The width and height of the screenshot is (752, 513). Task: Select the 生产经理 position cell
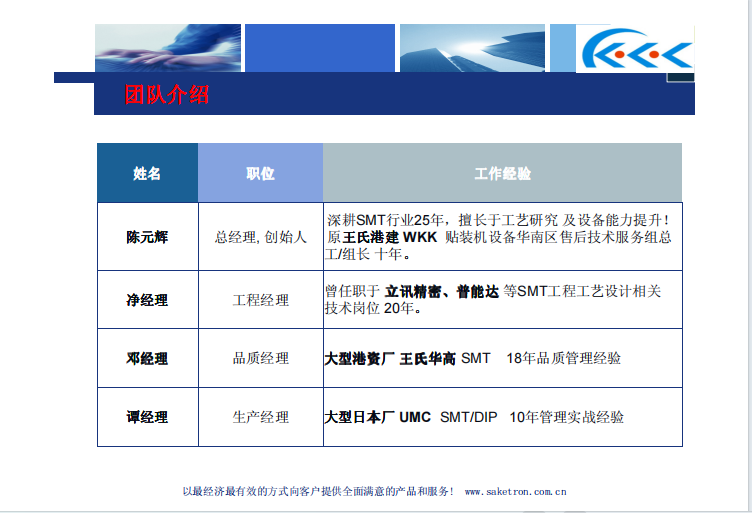pos(260,417)
